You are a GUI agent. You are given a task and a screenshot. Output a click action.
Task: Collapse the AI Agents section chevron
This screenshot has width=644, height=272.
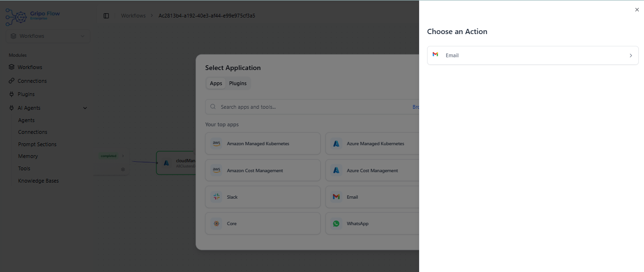[x=85, y=108]
